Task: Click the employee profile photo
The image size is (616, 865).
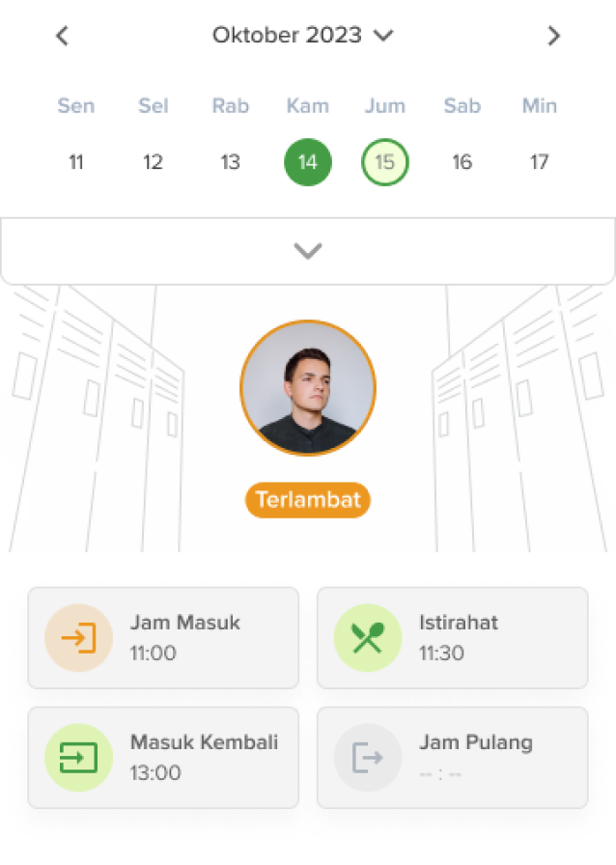Action: (308, 387)
